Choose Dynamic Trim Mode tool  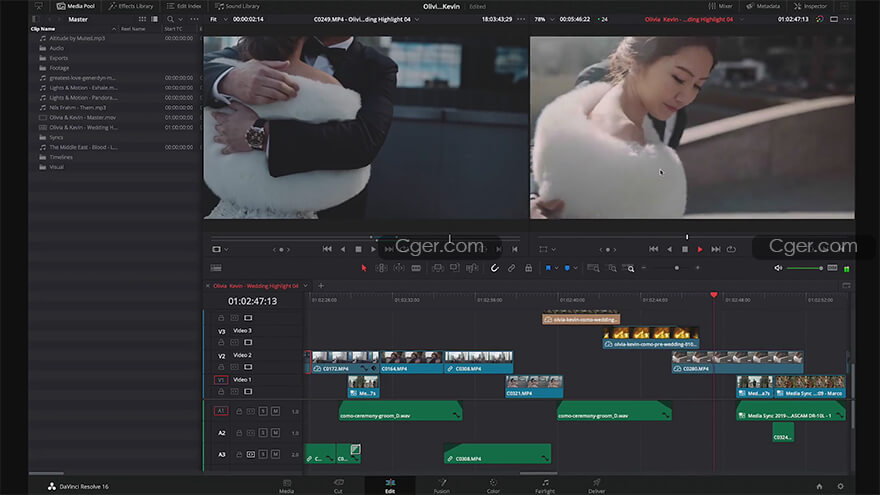pos(398,268)
